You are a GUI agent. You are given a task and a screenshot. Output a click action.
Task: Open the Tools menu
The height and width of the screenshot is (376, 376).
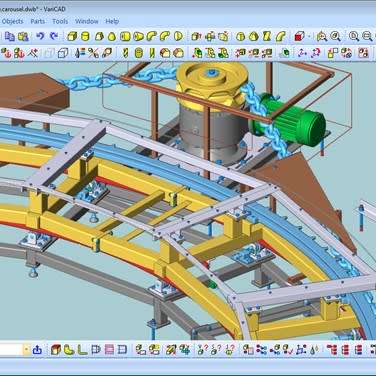[60, 21]
